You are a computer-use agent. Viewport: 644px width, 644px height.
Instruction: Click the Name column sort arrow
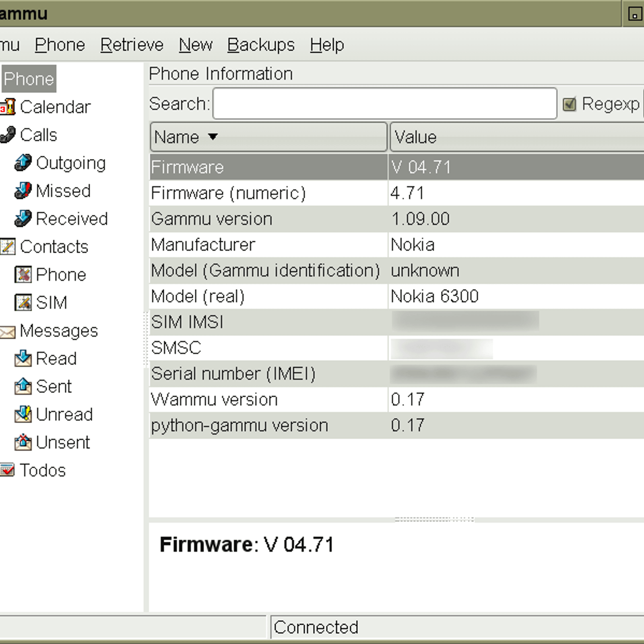coord(213,137)
